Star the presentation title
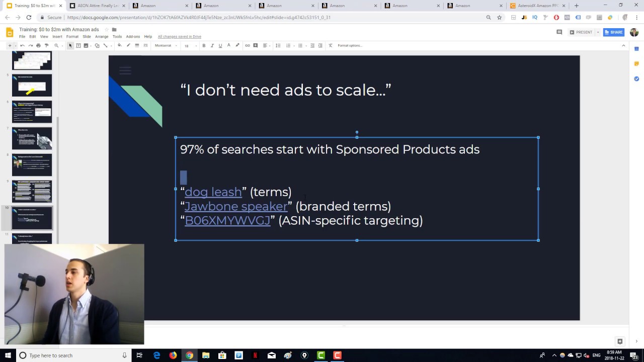 point(106,30)
